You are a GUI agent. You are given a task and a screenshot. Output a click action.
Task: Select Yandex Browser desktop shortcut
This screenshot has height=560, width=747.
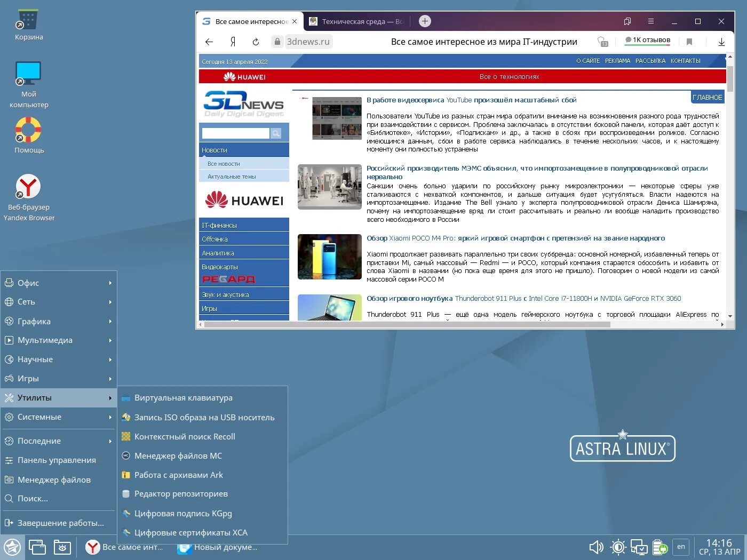(28, 197)
